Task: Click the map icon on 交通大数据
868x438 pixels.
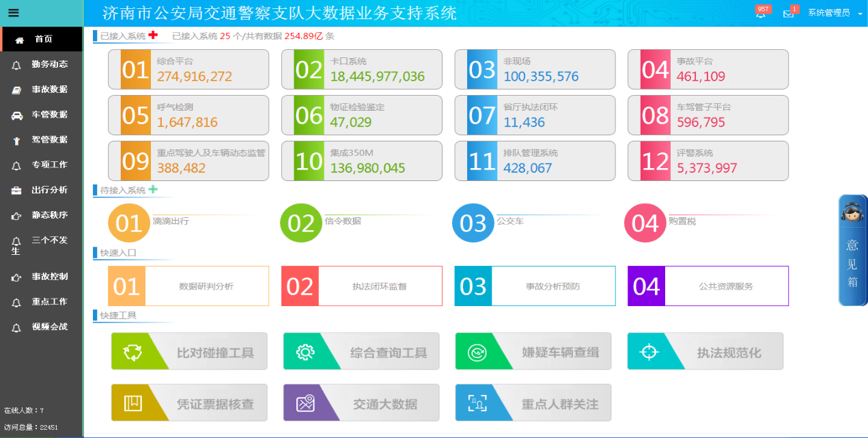Action: [x=305, y=403]
